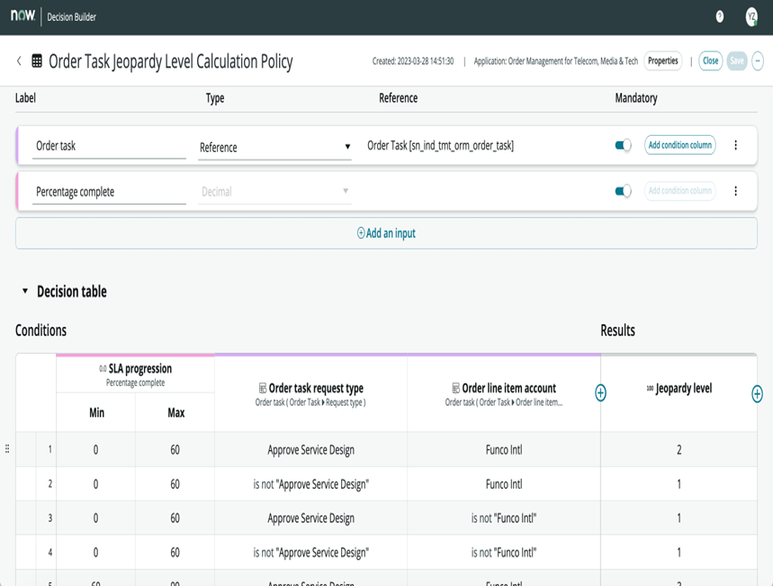Click the Max sub-column header
773x586 pixels.
click(176, 413)
